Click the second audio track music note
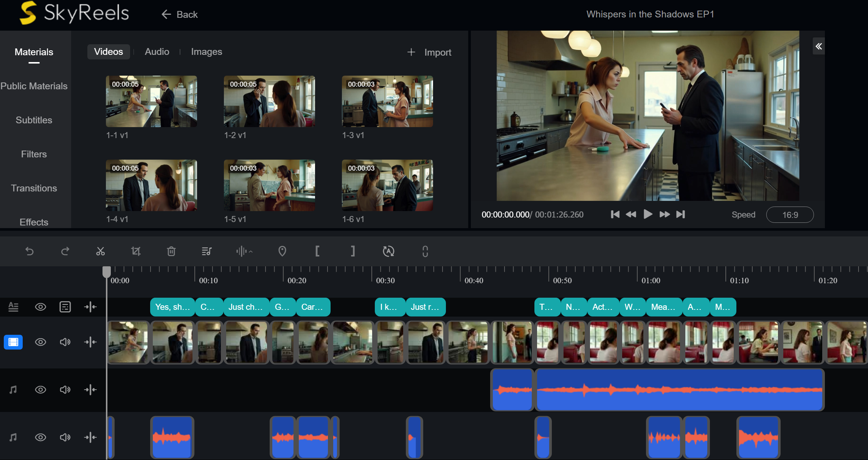The height and width of the screenshot is (460, 868). click(13, 437)
